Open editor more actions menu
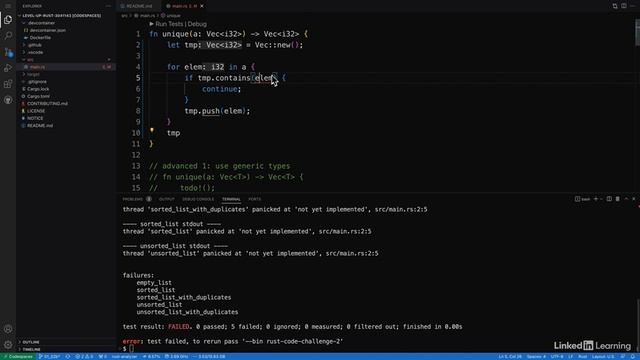 click(633, 6)
